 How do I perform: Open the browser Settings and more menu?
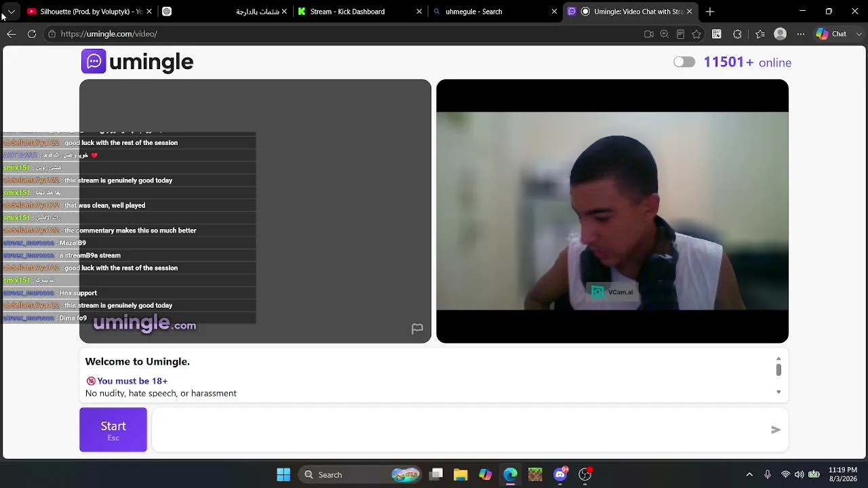point(801,34)
